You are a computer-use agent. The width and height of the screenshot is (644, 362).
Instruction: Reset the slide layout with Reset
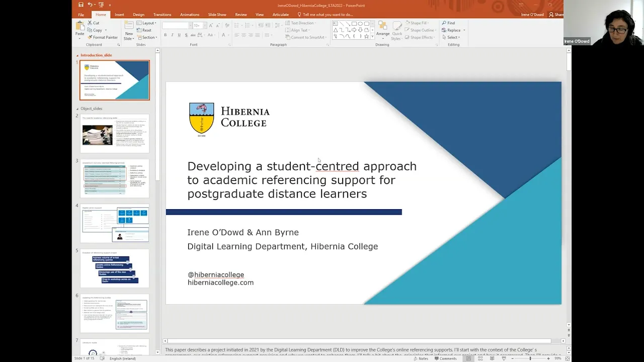tap(144, 30)
